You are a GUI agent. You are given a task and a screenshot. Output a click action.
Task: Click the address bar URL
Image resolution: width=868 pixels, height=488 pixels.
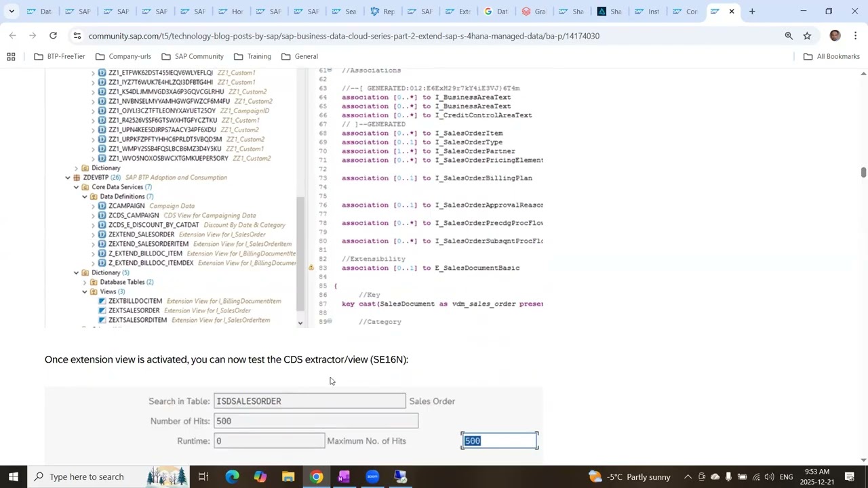tap(344, 36)
